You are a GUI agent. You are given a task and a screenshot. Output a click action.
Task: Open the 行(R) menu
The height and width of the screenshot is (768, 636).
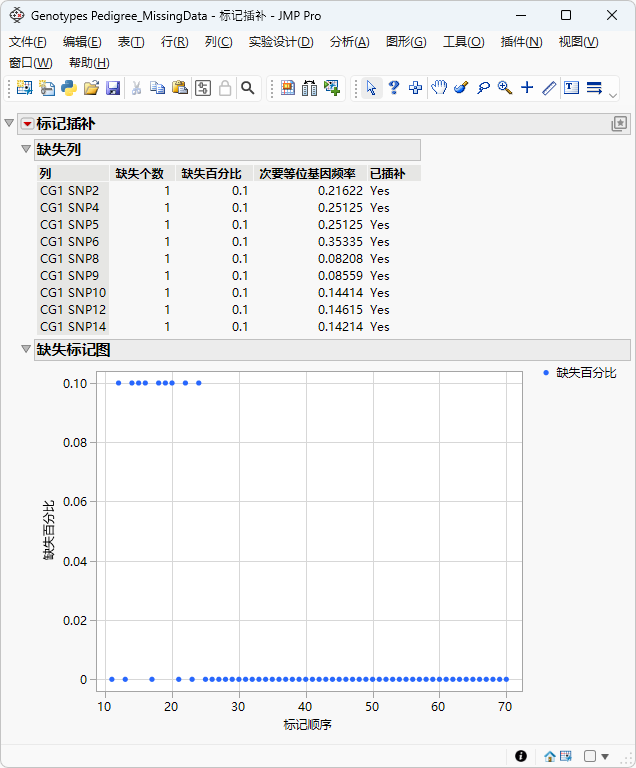174,42
